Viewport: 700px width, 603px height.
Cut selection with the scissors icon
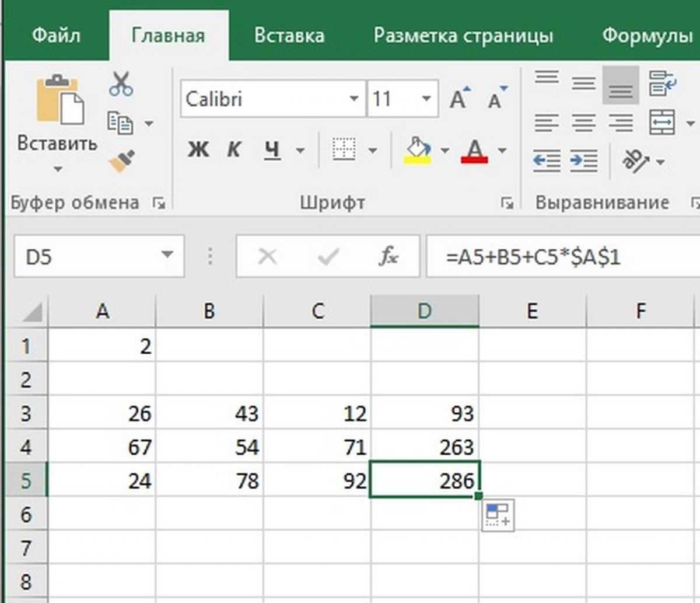tap(121, 85)
